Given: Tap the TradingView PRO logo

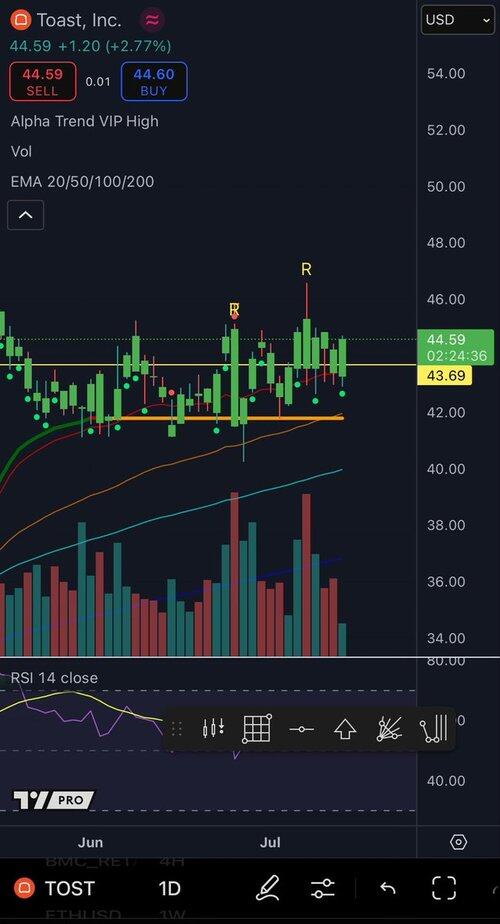Looking at the screenshot, I should click(x=54, y=800).
